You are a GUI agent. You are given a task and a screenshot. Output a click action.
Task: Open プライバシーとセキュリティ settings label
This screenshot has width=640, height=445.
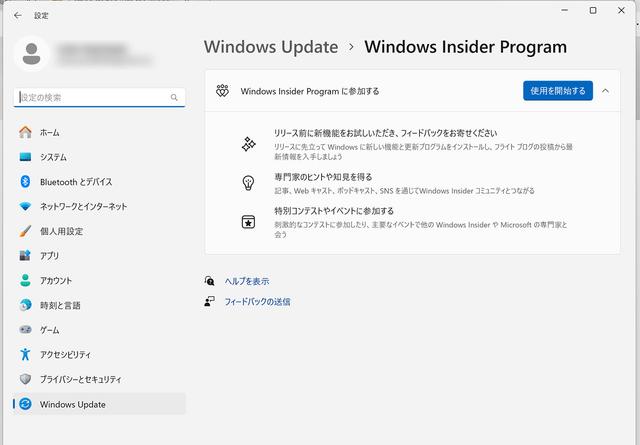[x=80, y=379]
